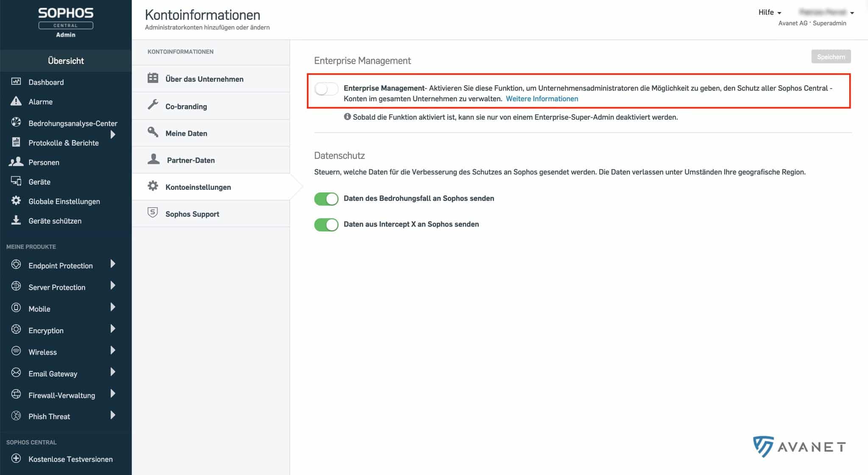Turn off Daten aus Intercept X toggle
The image size is (868, 475).
pos(326,225)
